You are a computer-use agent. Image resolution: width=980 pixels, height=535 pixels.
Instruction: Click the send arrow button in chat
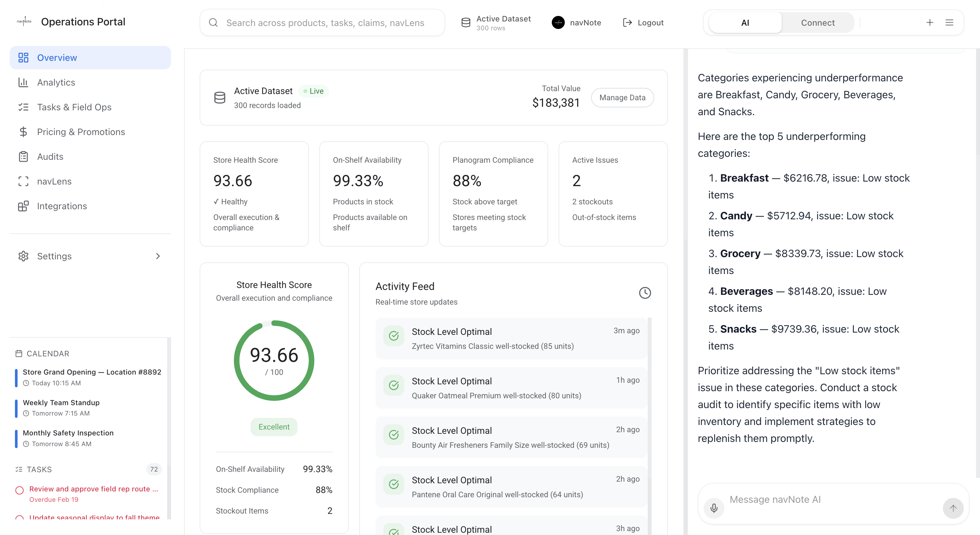click(953, 508)
